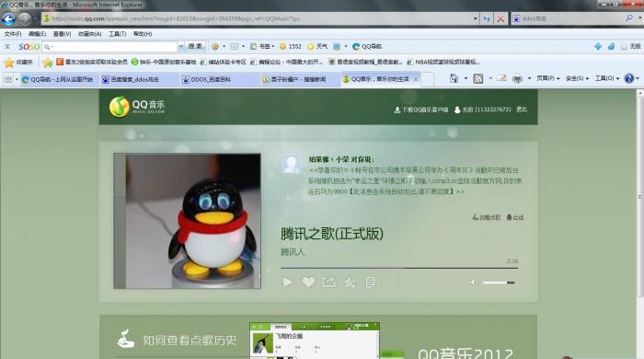Run the search with the magnifier icon
This screenshot has width=644, height=359.
[629, 18]
